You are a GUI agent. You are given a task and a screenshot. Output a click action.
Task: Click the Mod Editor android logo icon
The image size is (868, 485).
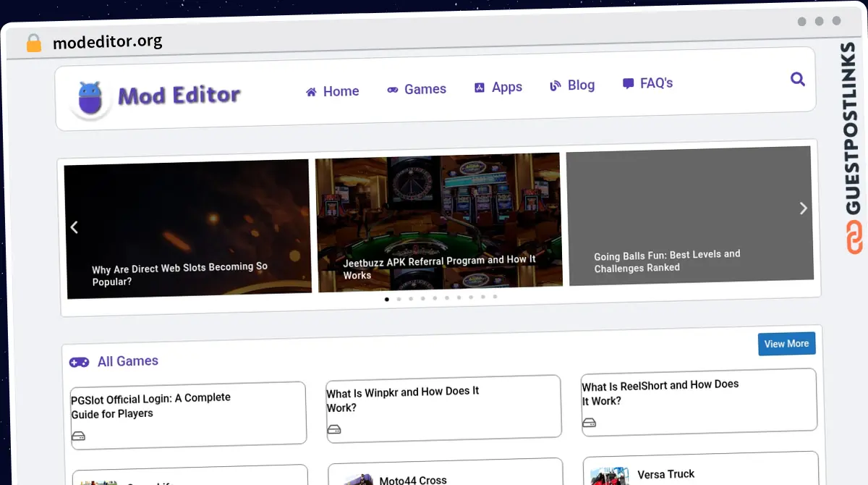point(90,98)
